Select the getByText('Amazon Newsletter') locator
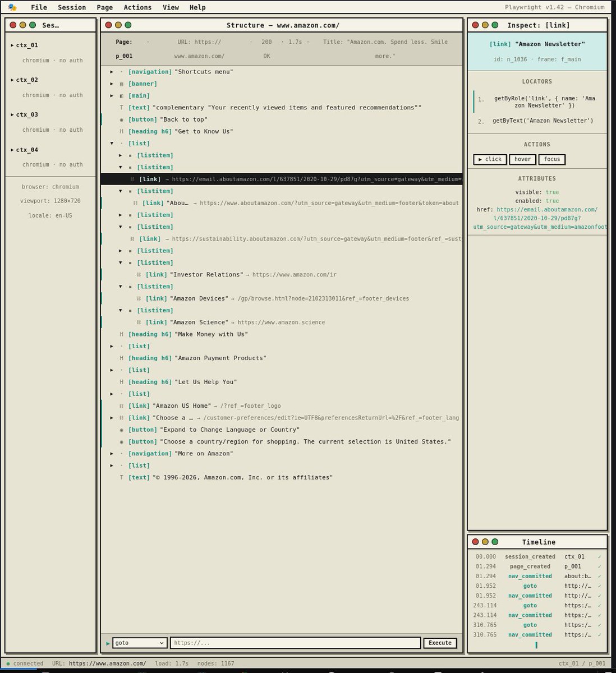Image resolution: width=616 pixels, height=673 pixels. (x=537, y=121)
